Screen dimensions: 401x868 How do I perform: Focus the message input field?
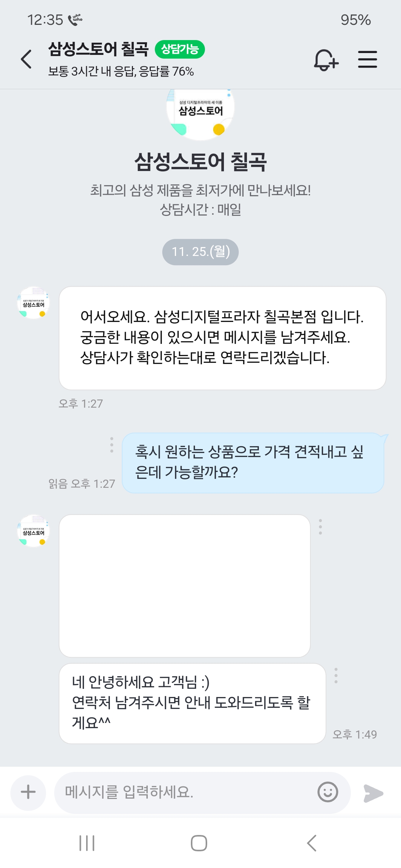click(186, 792)
